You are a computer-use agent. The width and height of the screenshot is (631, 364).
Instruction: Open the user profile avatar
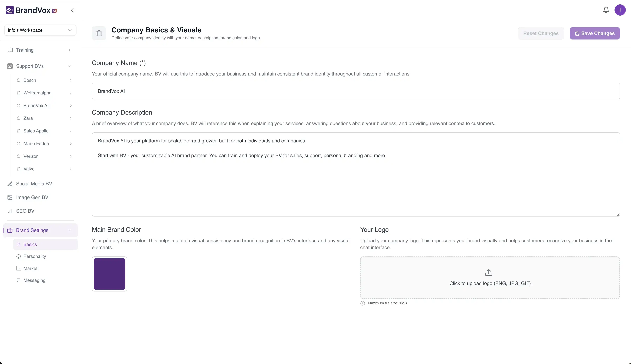pos(620,10)
